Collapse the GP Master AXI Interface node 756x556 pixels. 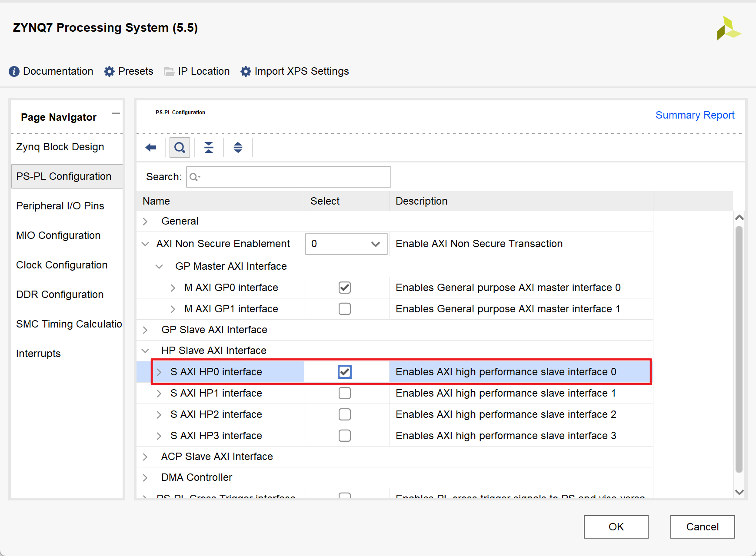click(159, 267)
